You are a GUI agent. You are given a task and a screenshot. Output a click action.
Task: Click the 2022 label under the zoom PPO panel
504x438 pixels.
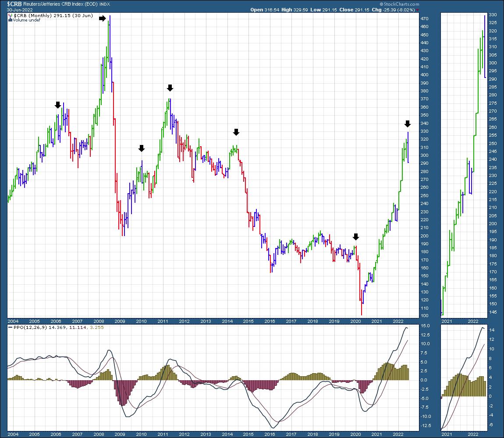point(473,434)
